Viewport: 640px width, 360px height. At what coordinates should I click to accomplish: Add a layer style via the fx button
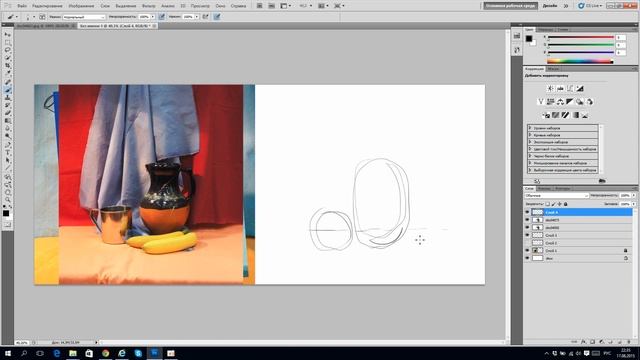click(583, 342)
